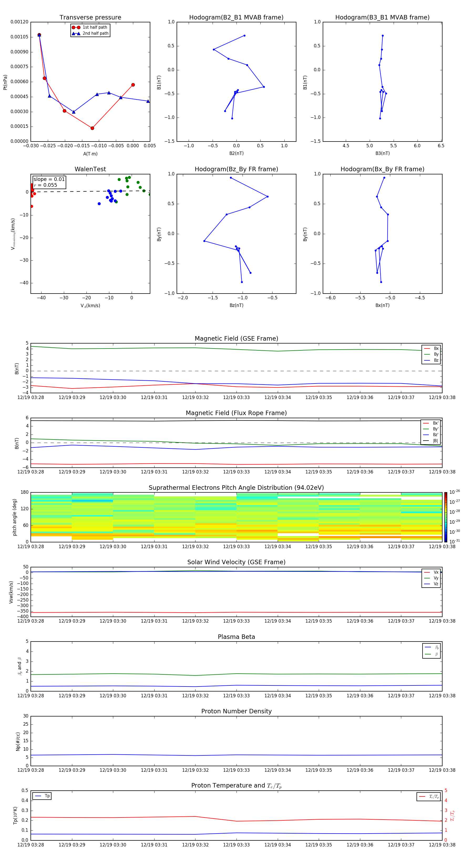Click the pitch angle colorbar
Image resolution: width=473 pixels, height=868 pixels.
[x=446, y=517]
